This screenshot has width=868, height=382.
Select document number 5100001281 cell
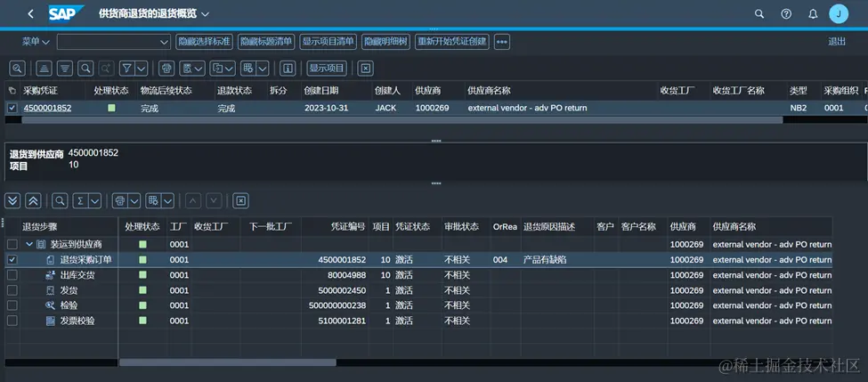pyautogui.click(x=335, y=321)
